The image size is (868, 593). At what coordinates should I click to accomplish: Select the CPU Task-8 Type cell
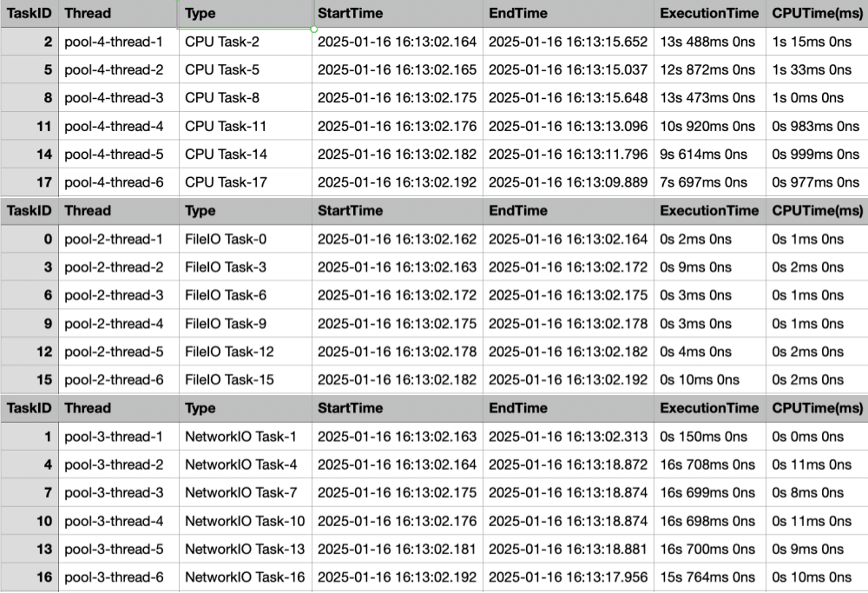[245, 98]
